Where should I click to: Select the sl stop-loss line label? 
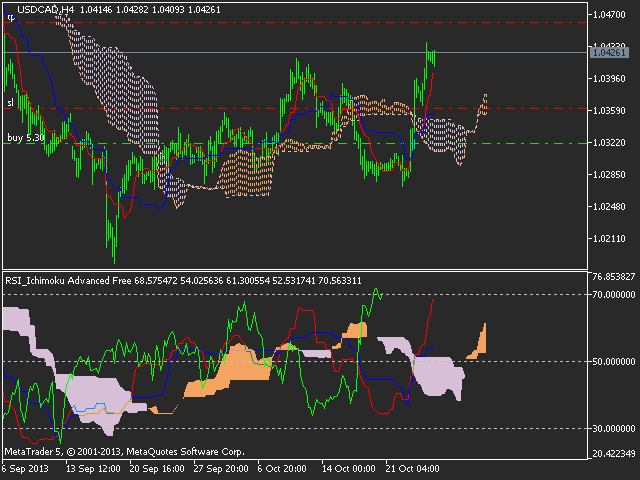click(11, 102)
